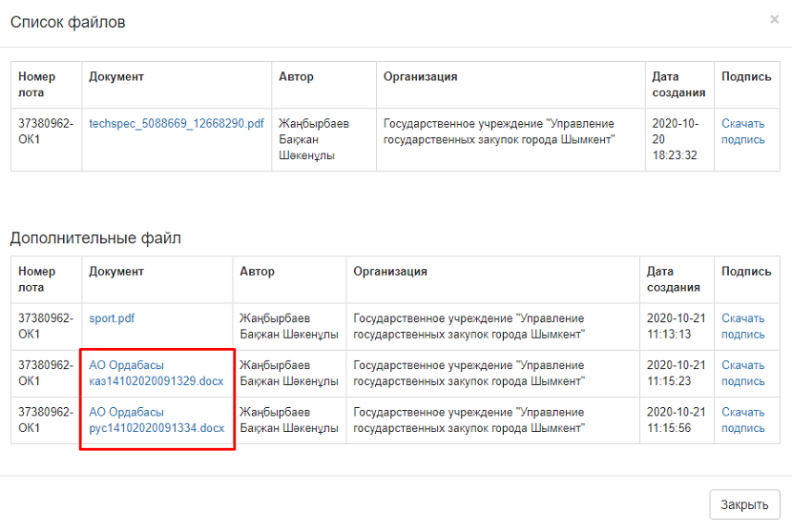
Task: Open the sport.pdf file link
Action: pos(112,318)
